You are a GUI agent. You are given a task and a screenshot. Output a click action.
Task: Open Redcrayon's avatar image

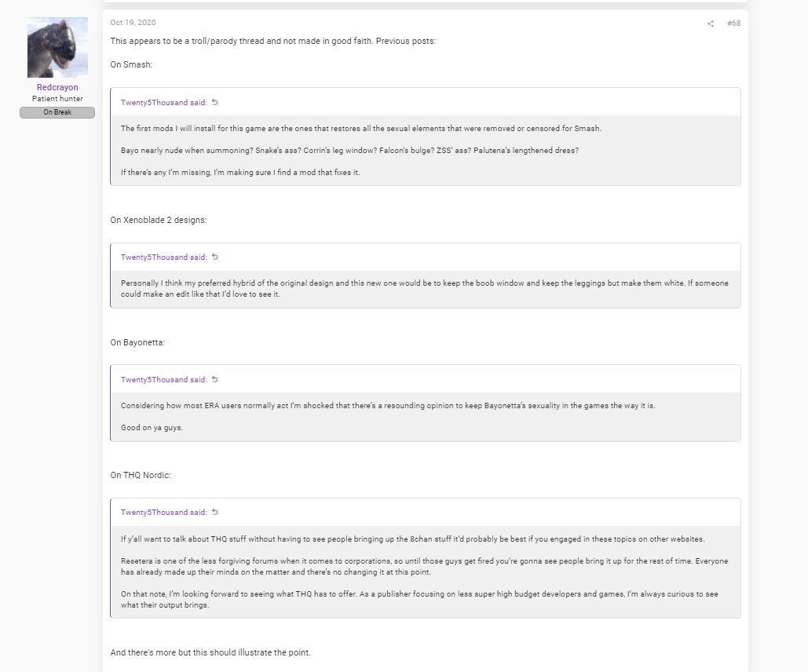point(57,47)
